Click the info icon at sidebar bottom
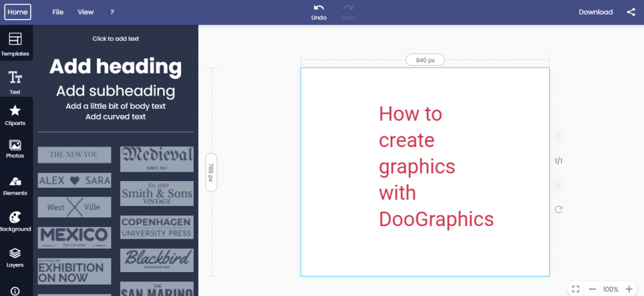Viewport: 644px width, 296px height. [x=15, y=291]
